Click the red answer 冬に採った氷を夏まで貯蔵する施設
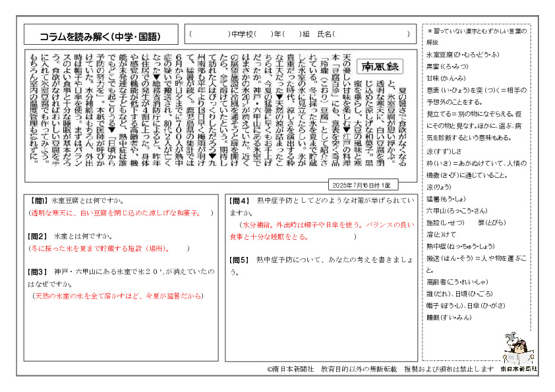 coord(100,248)
